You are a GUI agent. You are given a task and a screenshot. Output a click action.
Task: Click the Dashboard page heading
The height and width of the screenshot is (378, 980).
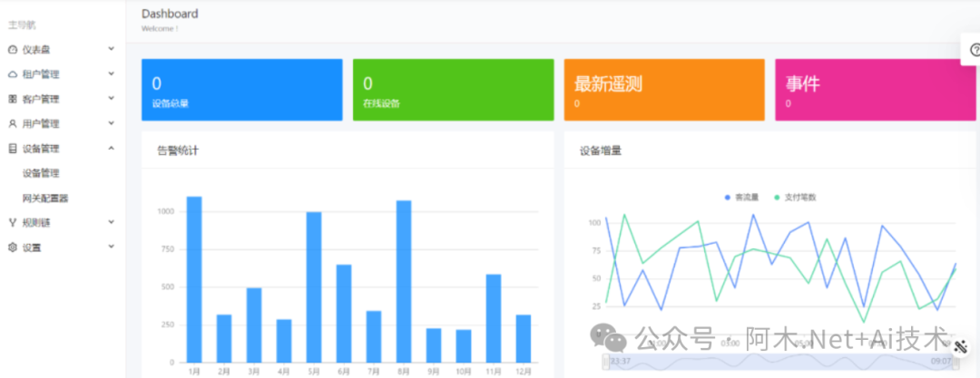coord(170,14)
